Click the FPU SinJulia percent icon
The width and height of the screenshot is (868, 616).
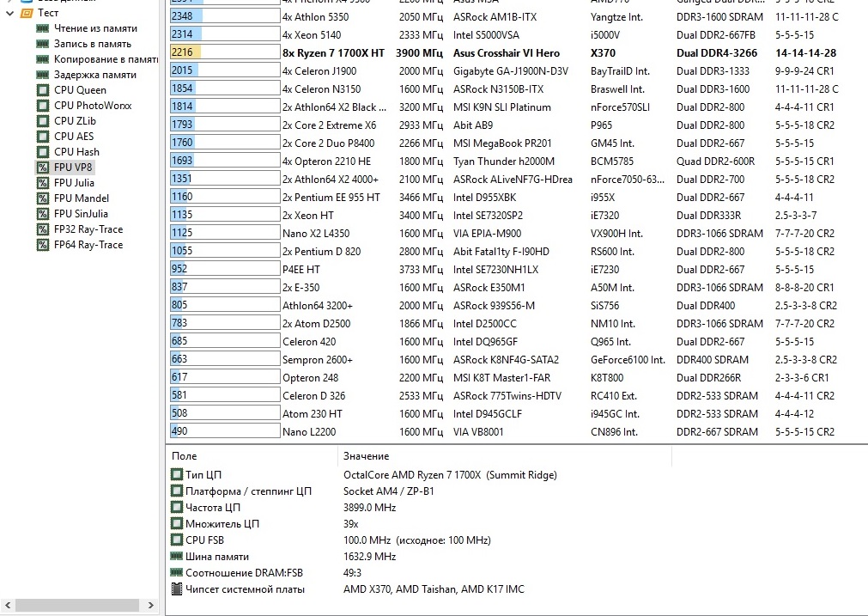[x=43, y=214]
